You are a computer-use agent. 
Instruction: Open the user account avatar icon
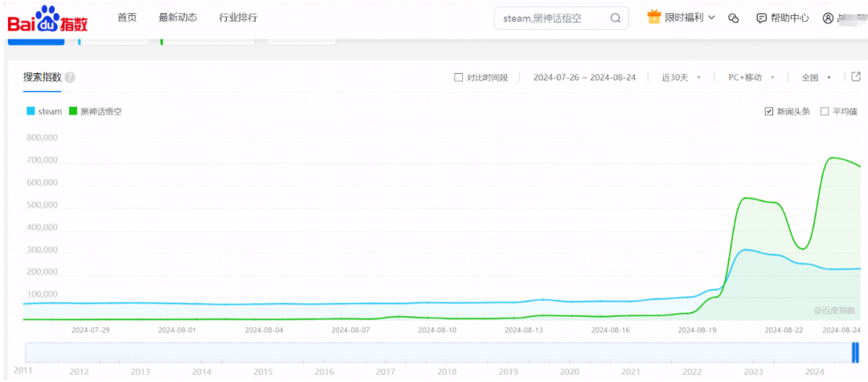(828, 18)
